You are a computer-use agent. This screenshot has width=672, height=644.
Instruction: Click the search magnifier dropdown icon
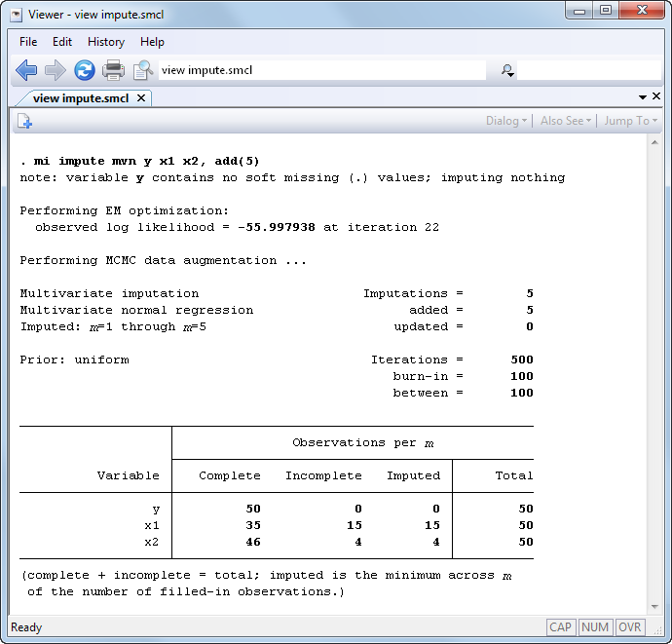(506, 70)
